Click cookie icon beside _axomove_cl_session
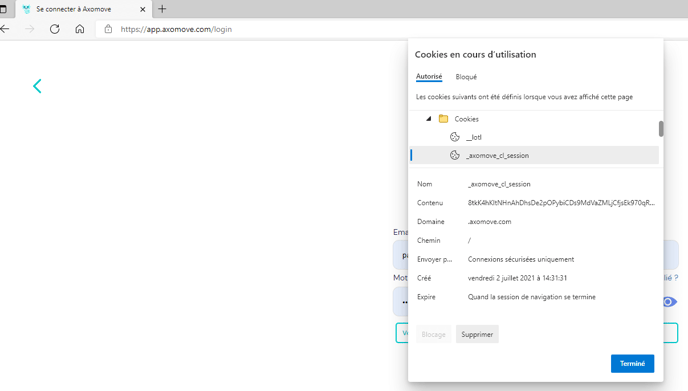Image resolution: width=688 pixels, height=391 pixels. click(455, 155)
